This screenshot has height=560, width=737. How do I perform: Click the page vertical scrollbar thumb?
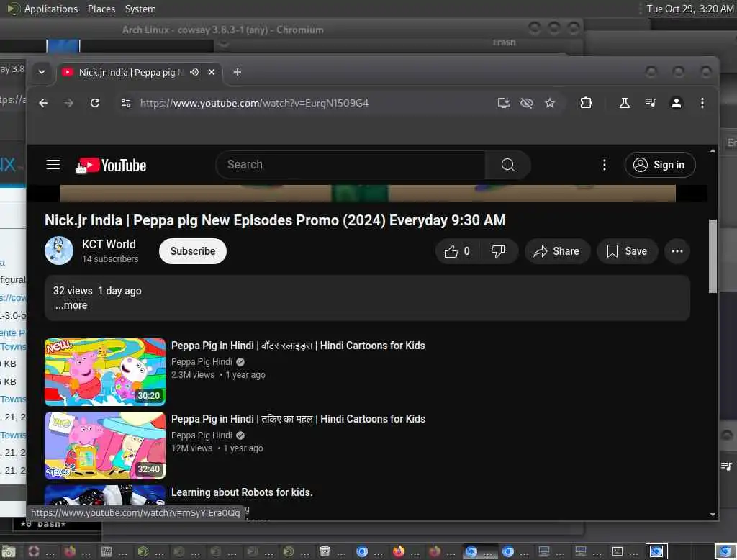(713, 256)
